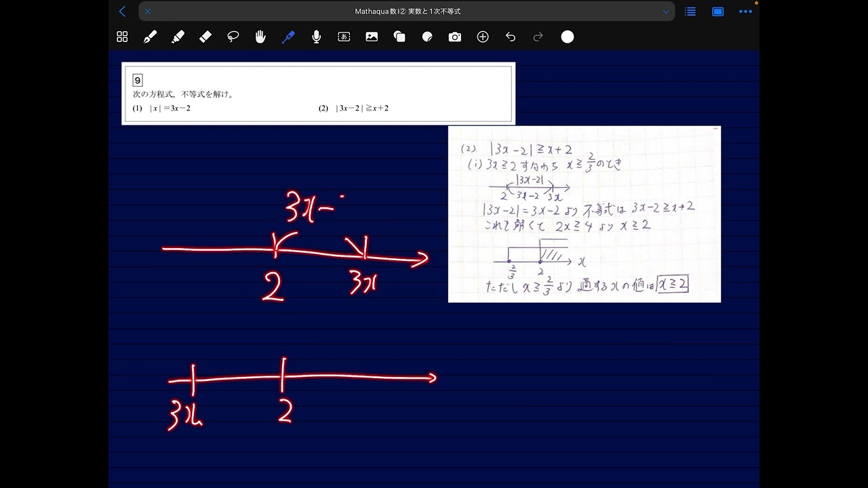Go back using the top-left chevron
868x488 pixels.
[122, 12]
